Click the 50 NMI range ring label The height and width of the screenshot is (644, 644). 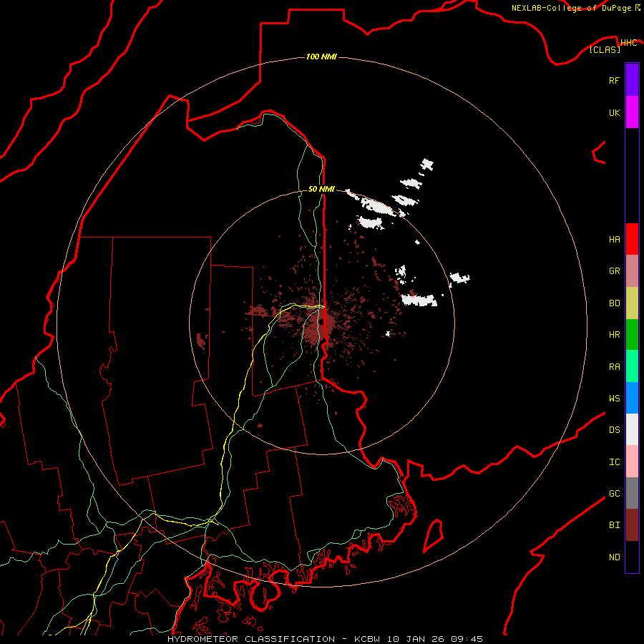(x=321, y=189)
